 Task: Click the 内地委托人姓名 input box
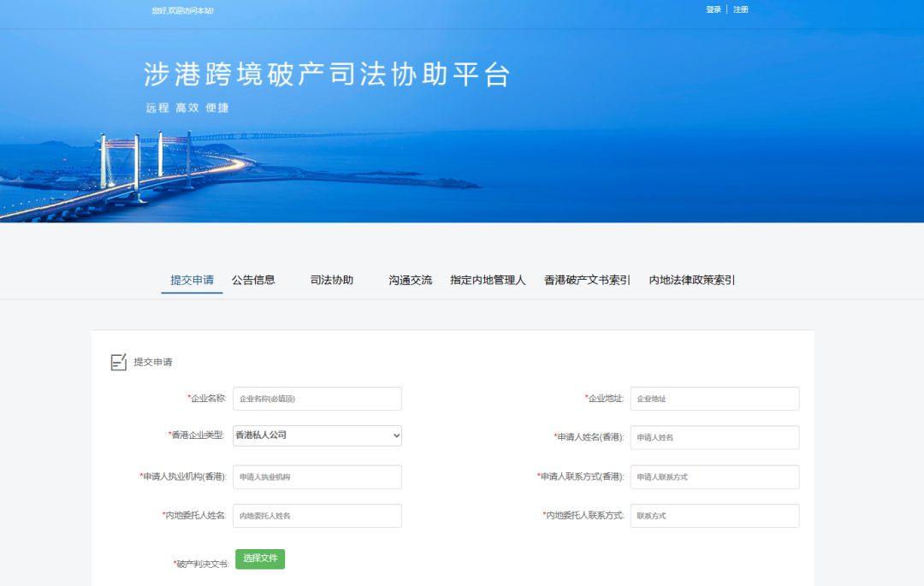click(x=317, y=516)
